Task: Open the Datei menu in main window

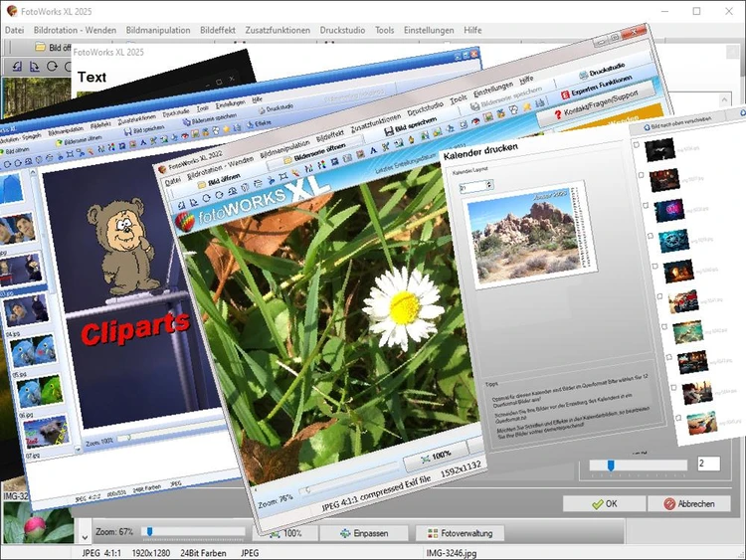Action: 15,30
